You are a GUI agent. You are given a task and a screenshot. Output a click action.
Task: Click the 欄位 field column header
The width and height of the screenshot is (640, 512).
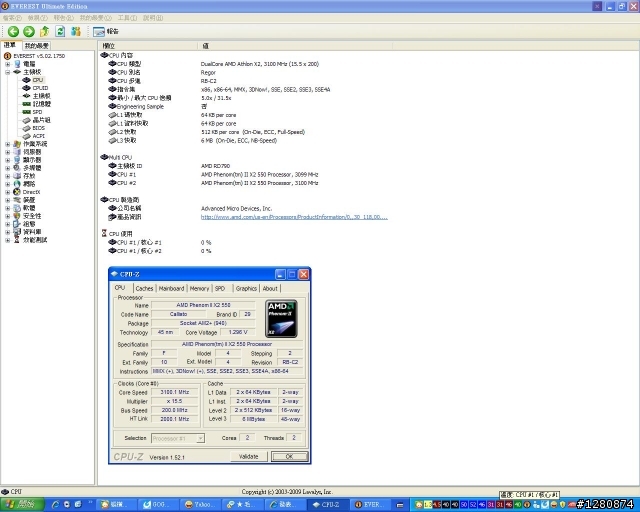147,46
